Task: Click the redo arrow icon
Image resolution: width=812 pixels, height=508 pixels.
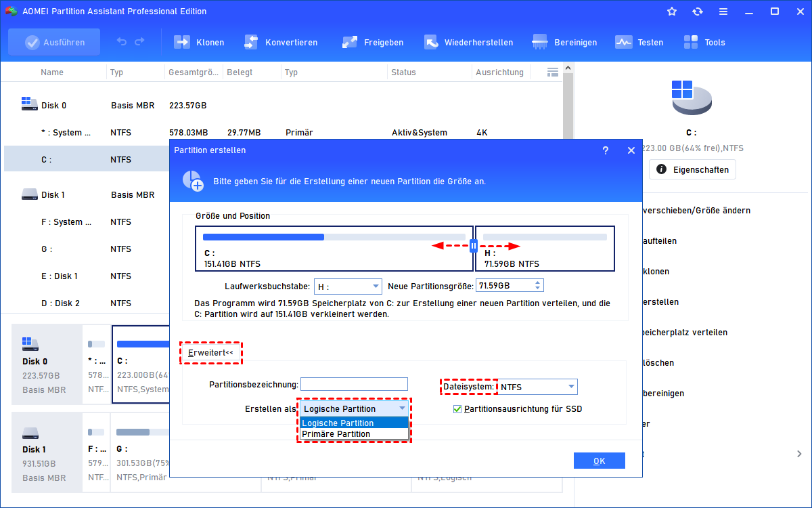Action: click(x=139, y=42)
